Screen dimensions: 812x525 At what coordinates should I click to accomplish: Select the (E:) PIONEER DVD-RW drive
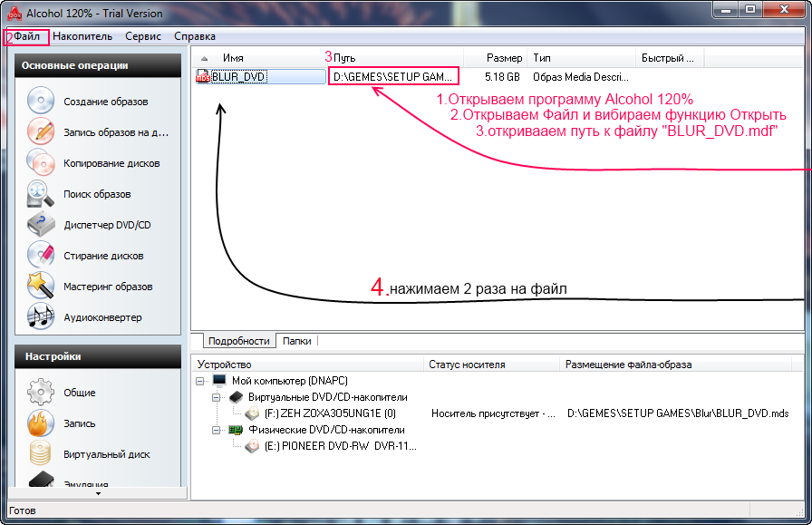click(x=340, y=446)
